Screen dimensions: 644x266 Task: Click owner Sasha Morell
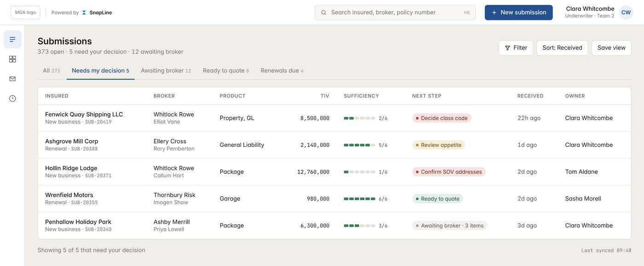coord(583,199)
